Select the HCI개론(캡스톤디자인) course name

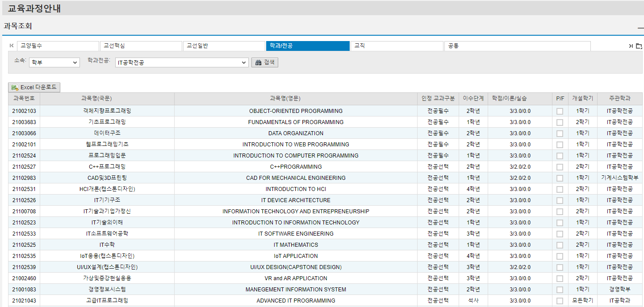107,189
